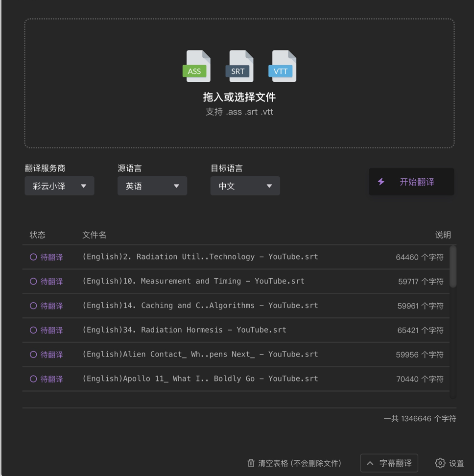Click the trash can clear-table icon
The image size is (474, 476).
point(251,463)
